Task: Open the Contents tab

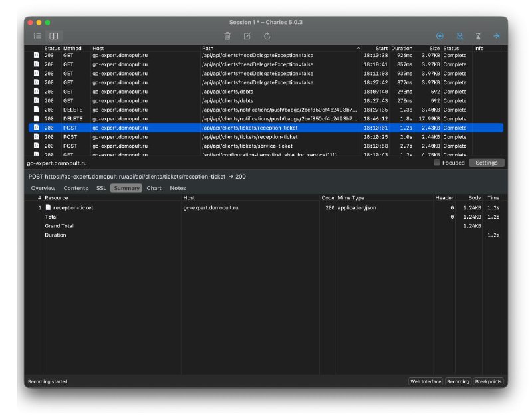Action: click(x=76, y=188)
